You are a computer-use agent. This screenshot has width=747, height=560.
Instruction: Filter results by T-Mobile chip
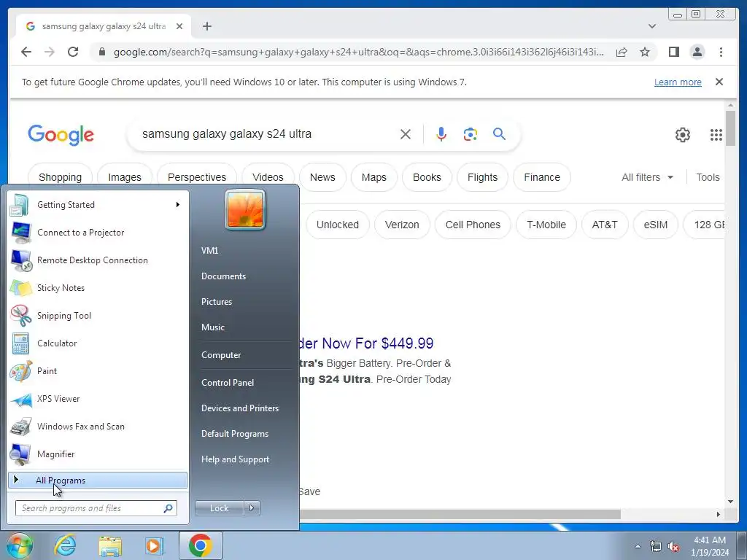[x=546, y=225]
